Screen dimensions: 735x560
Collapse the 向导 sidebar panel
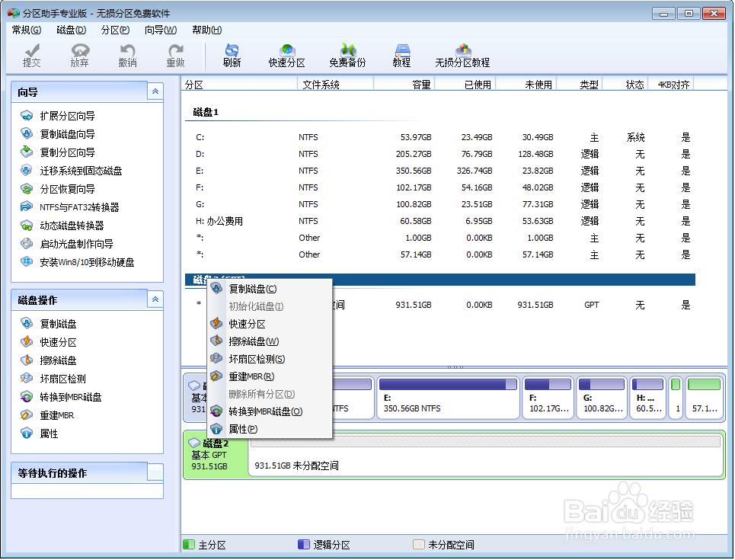click(155, 91)
